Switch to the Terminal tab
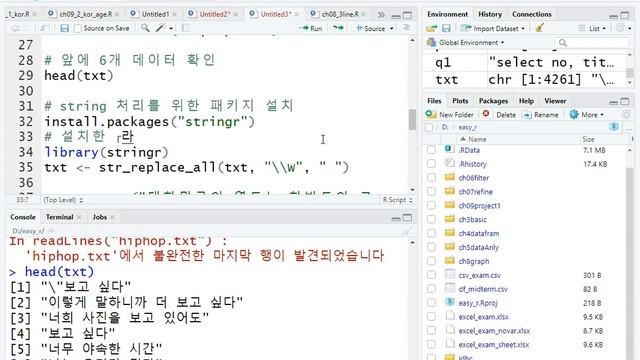This screenshot has height=360, width=640. (x=60, y=217)
